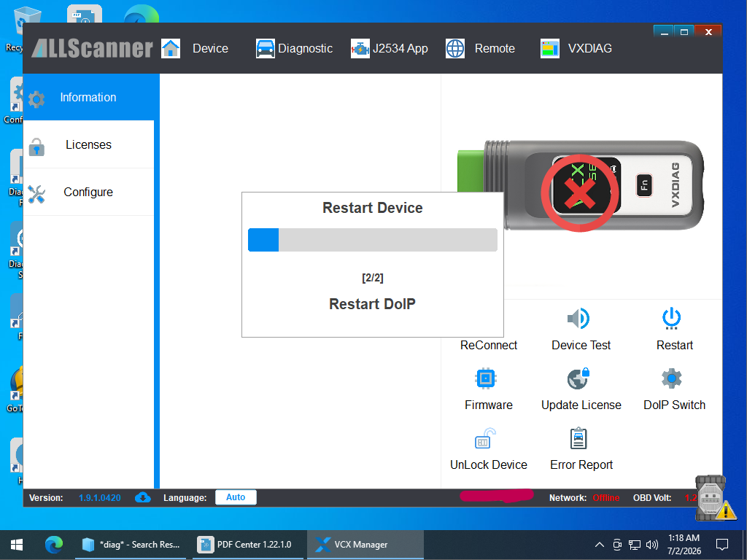Click the "[2/2]" step counter
The image size is (747, 560).
coord(373,278)
